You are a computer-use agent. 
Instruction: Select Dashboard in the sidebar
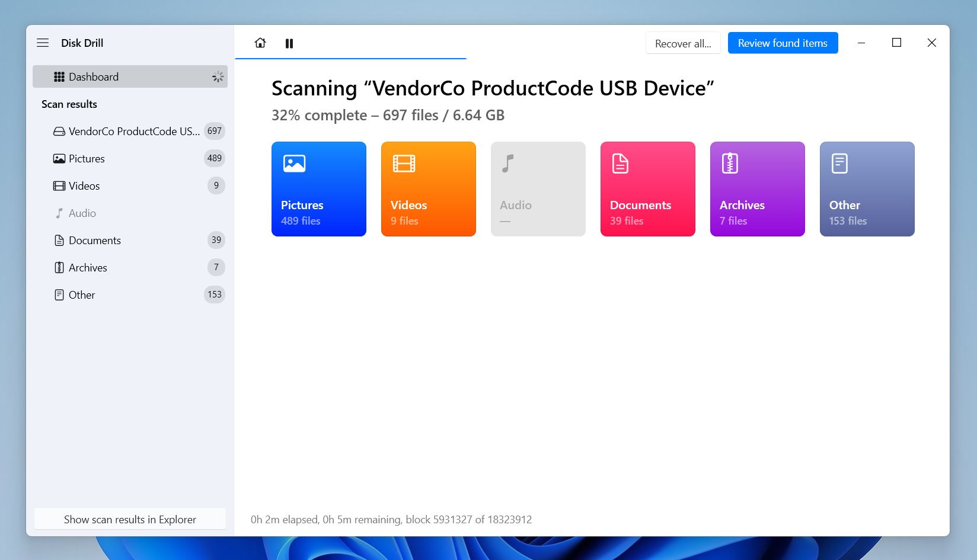[130, 76]
